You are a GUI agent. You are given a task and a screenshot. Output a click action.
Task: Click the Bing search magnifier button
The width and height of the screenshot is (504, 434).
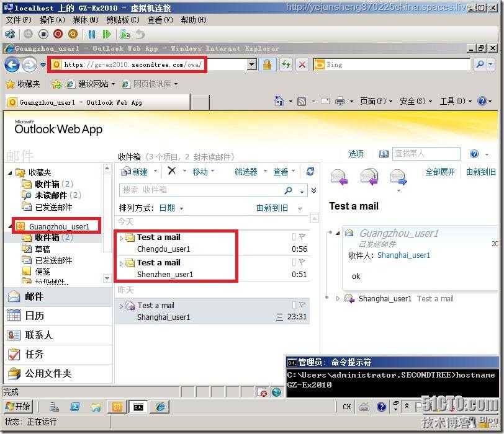coord(480,64)
